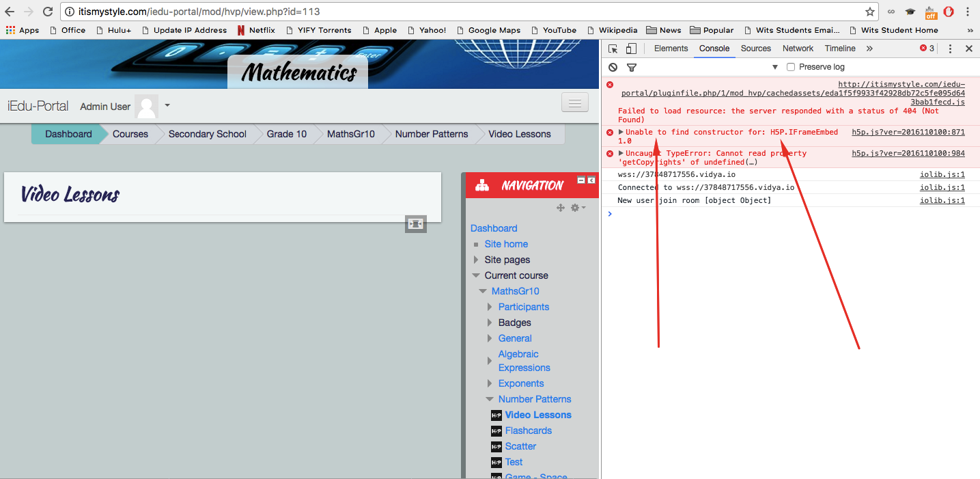The width and height of the screenshot is (980, 479).
Task: Collapse the Current course tree node
Action: [476, 275]
